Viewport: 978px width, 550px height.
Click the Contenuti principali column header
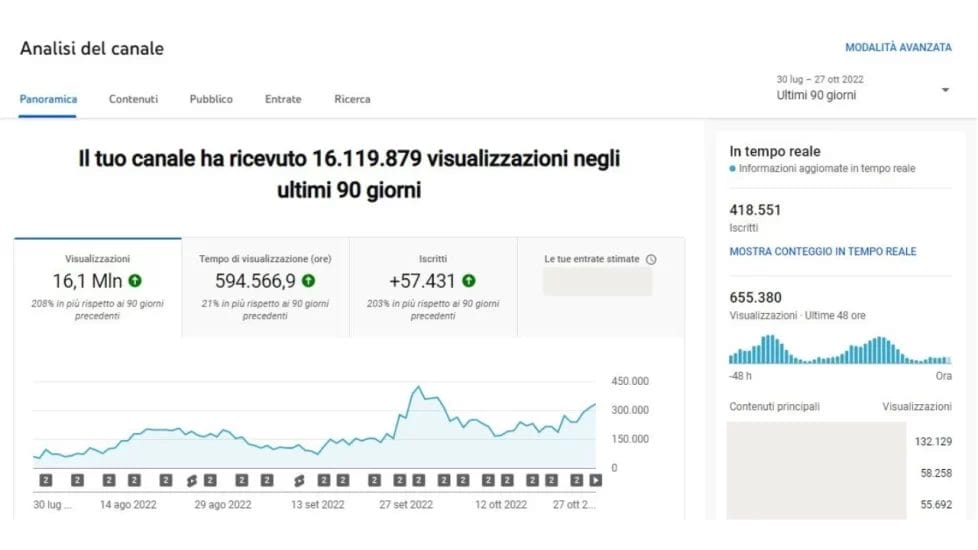774,407
